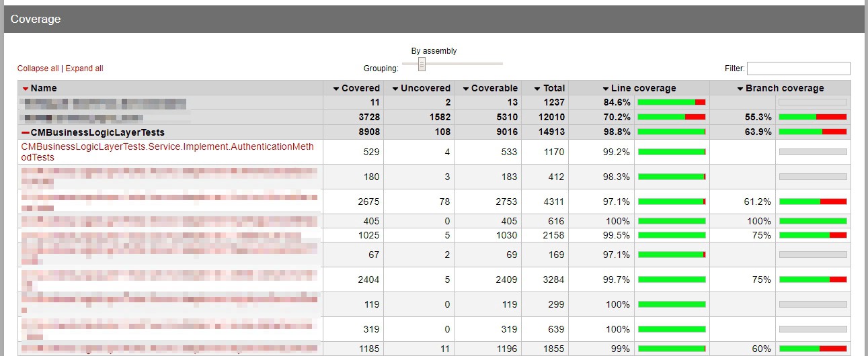The width and height of the screenshot is (868, 356).
Task: Click the 100% branch coverage bar
Action: coord(812,221)
